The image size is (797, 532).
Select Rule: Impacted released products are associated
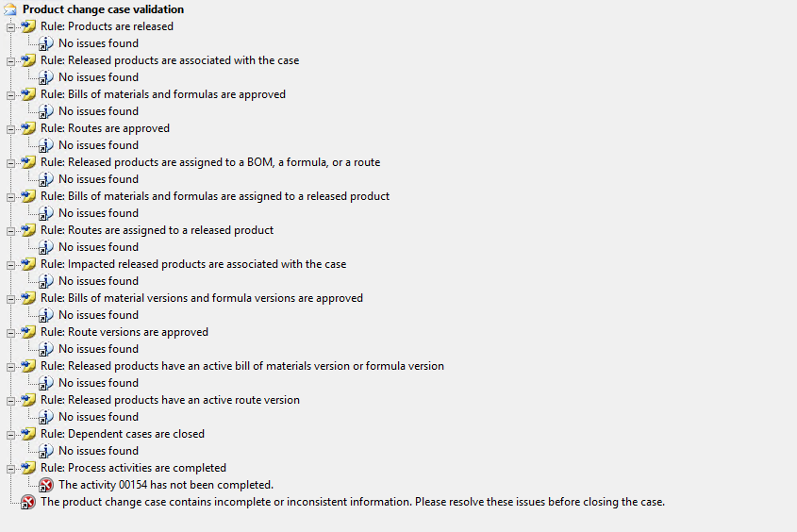193,264
